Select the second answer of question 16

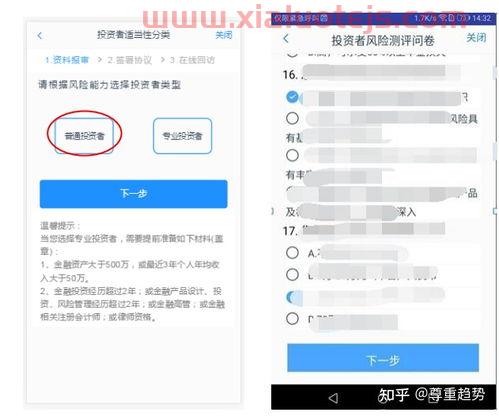tap(292, 118)
